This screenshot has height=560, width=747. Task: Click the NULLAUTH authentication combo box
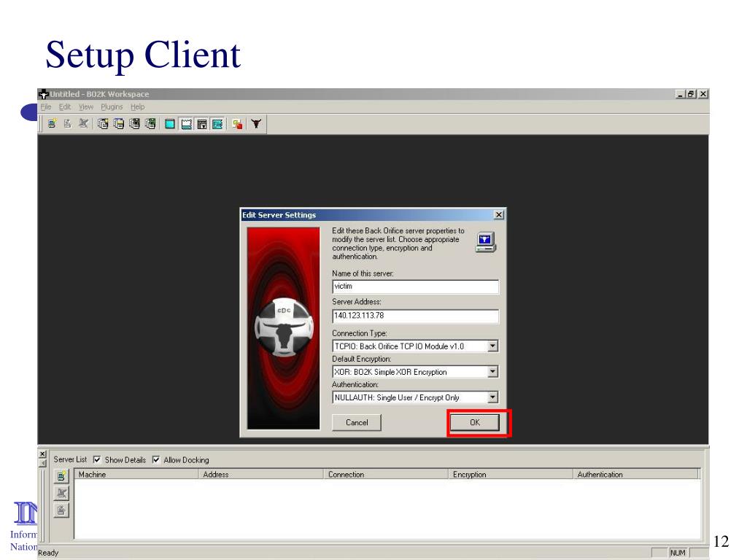tap(415, 397)
